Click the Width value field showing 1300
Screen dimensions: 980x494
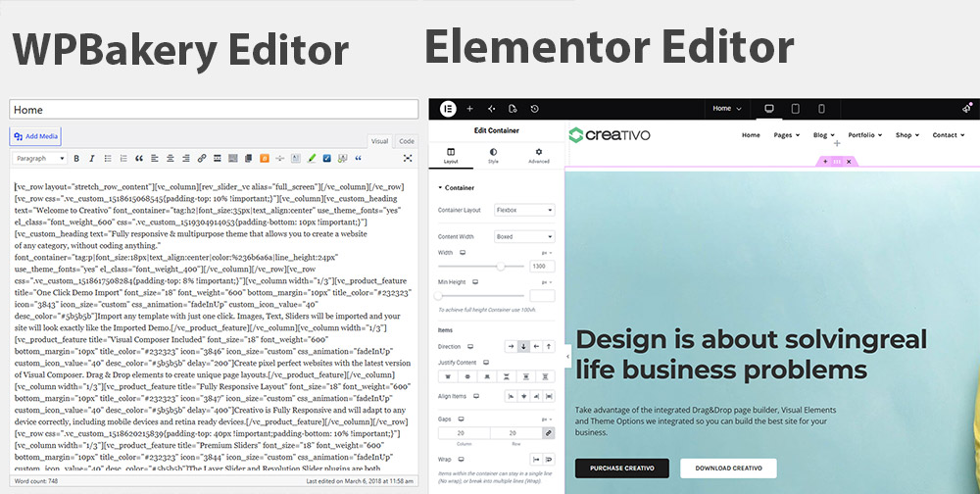click(542, 267)
